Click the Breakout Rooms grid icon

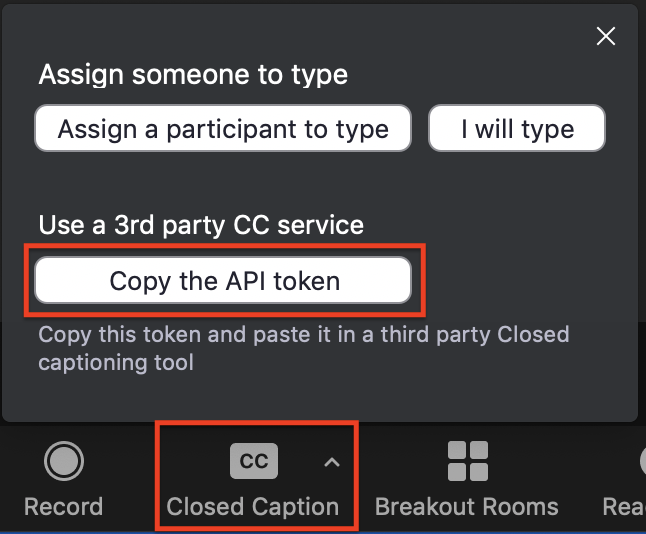point(467,462)
